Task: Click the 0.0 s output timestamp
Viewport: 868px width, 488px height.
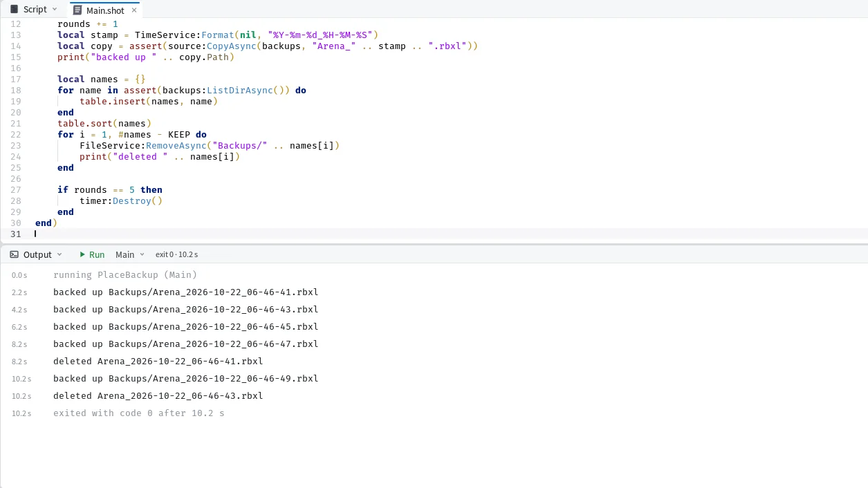Action: click(x=19, y=275)
